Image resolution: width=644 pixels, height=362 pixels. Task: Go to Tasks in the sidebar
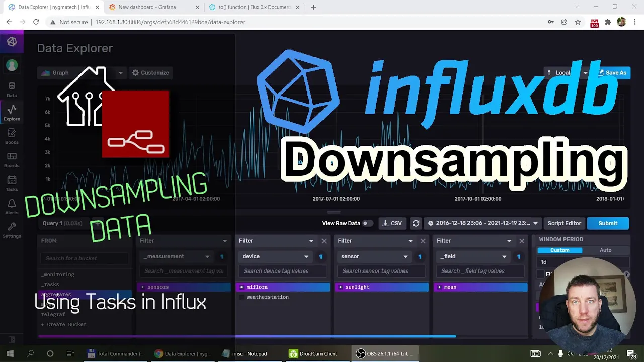pos(12,184)
